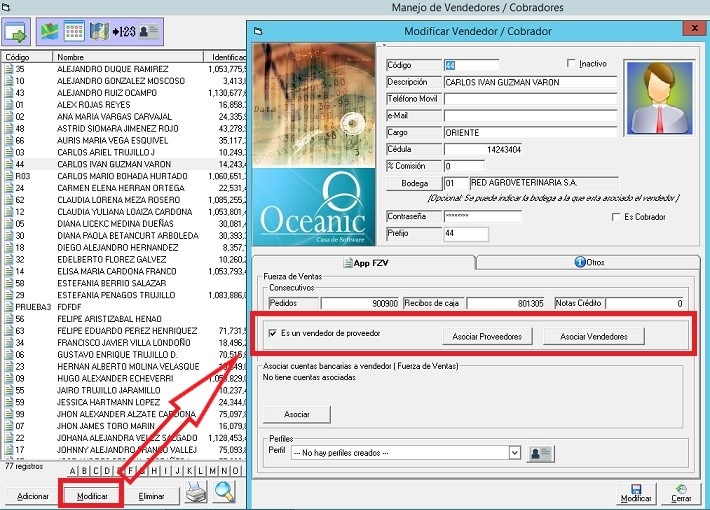Click the printer icon

point(196,492)
